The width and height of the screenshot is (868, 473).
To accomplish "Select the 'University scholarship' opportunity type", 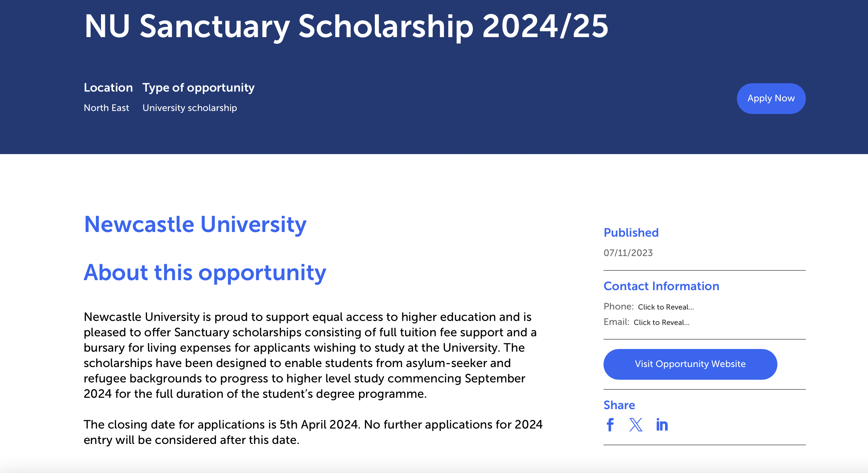I will click(x=190, y=108).
